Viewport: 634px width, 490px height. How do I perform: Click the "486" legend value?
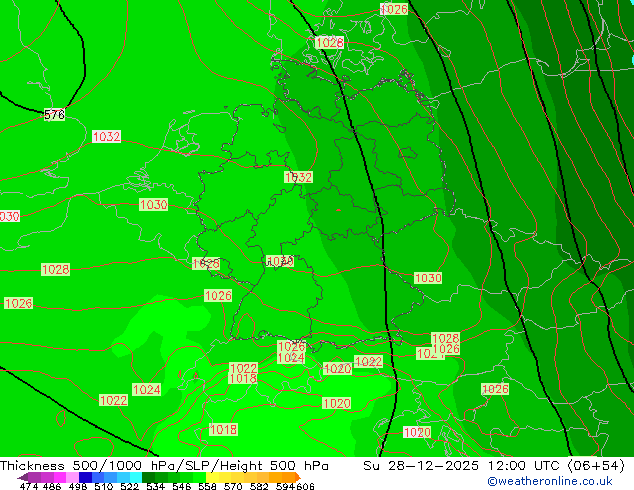[x=52, y=486]
